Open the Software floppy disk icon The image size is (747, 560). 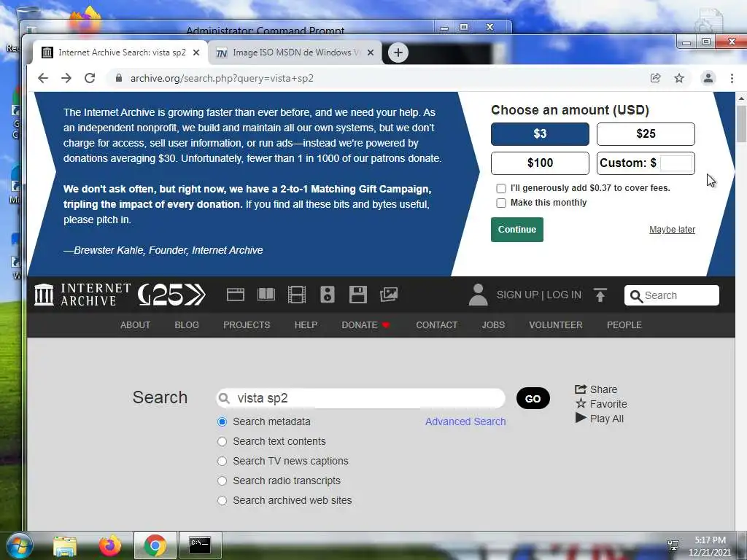(357, 295)
